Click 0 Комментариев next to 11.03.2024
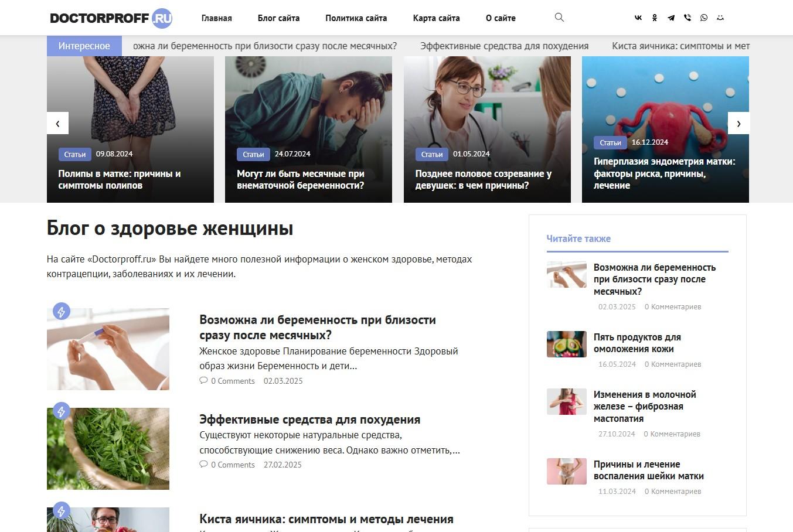Screen dimensions: 793x532 (673, 492)
